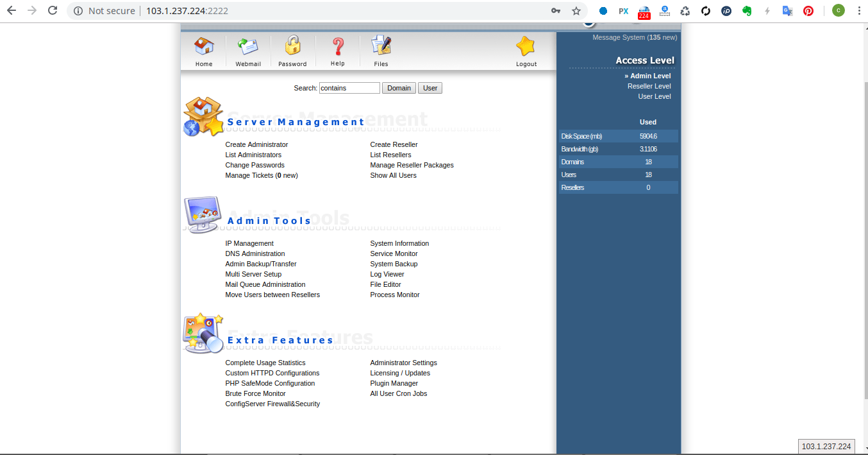Open Message System new messages link

[x=635, y=37]
